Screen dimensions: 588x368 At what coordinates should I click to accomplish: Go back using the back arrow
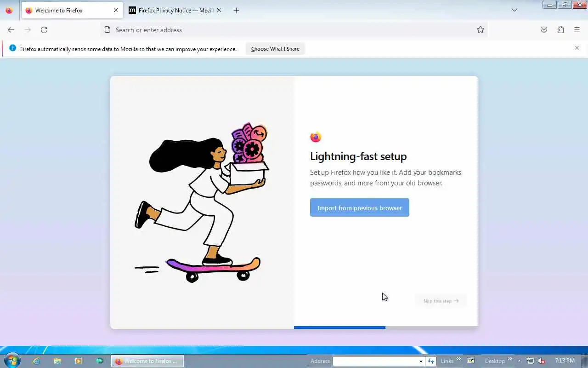11,30
